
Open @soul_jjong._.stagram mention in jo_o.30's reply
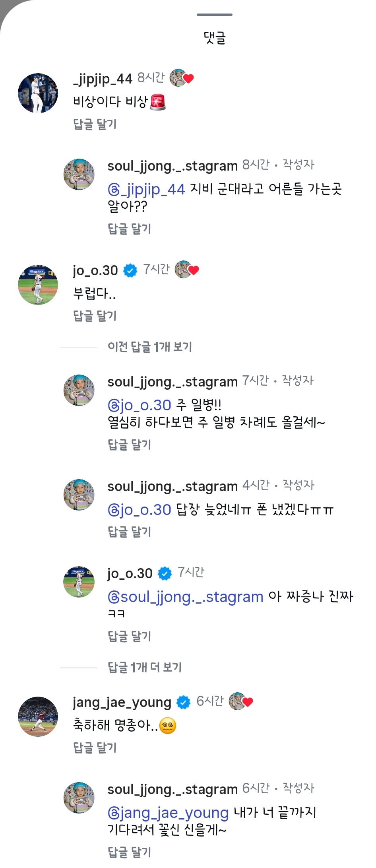point(186,597)
